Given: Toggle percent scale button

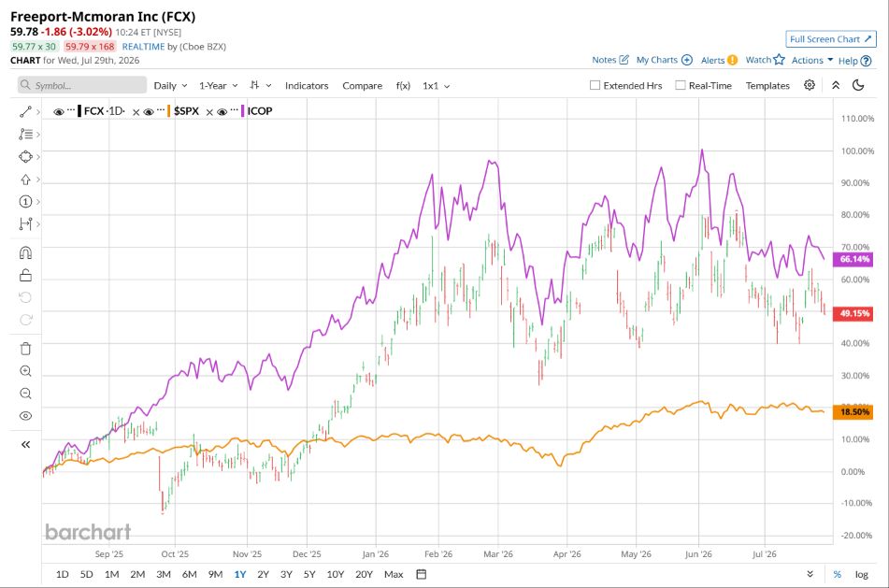Looking at the screenshot, I should 837,574.
